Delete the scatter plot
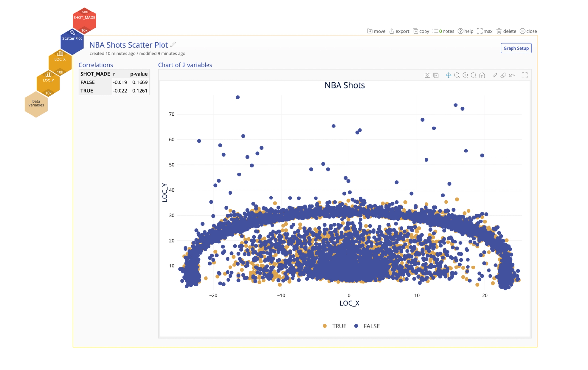 click(506, 31)
